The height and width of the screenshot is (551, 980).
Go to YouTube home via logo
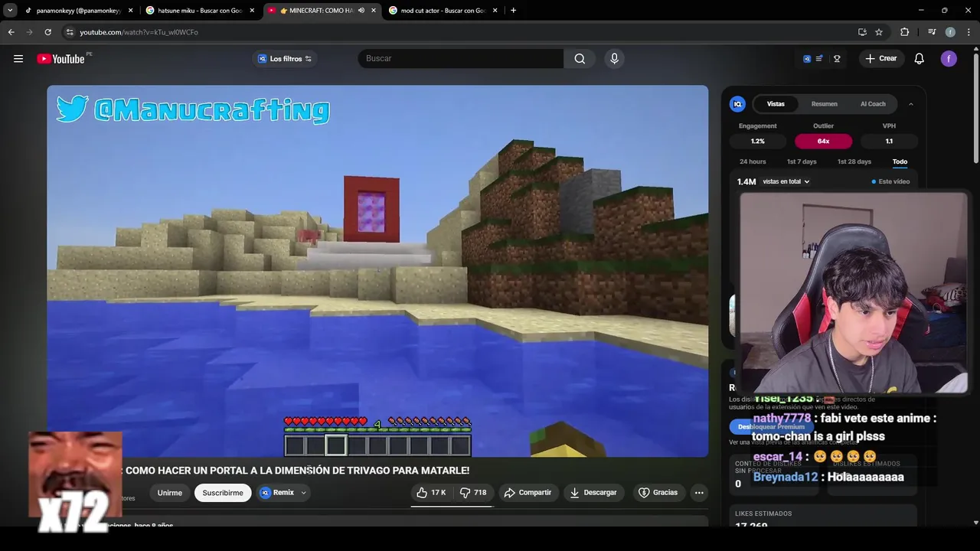tap(60, 59)
